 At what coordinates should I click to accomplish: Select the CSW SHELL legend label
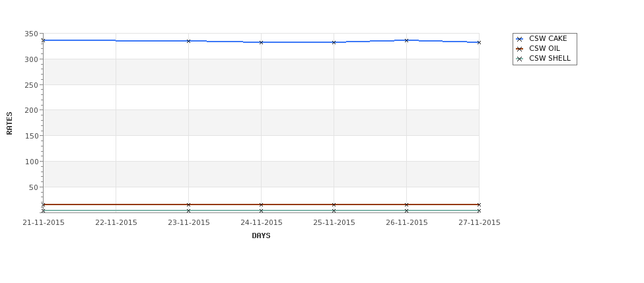550,58
